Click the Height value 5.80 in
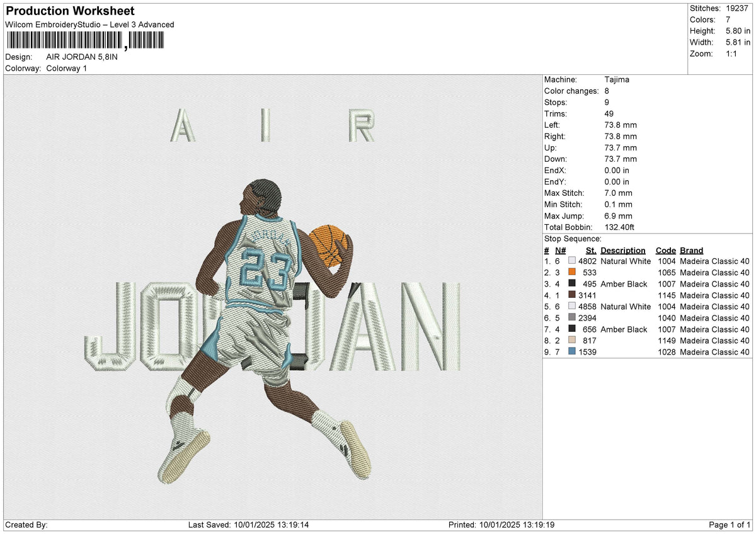 [x=738, y=31]
